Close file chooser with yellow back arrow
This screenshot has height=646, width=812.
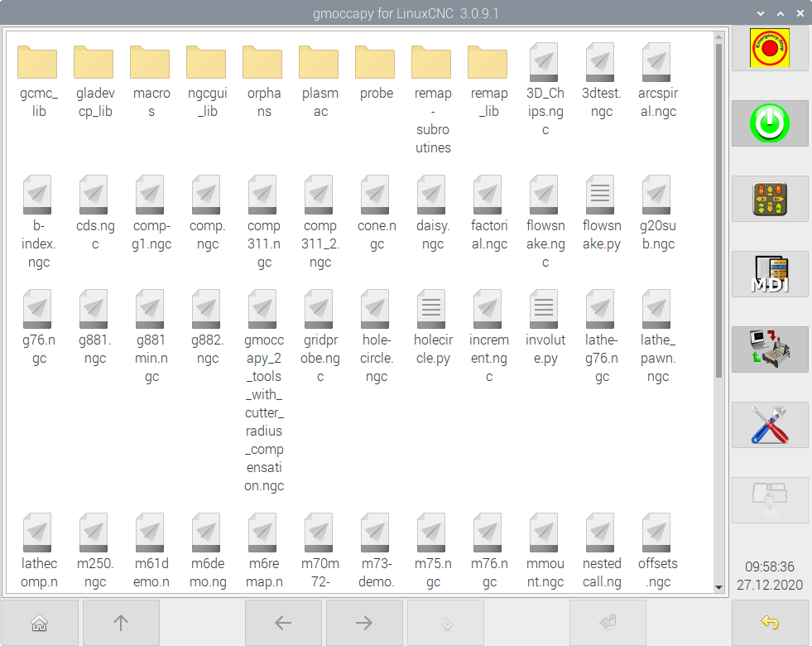pyautogui.click(x=769, y=623)
